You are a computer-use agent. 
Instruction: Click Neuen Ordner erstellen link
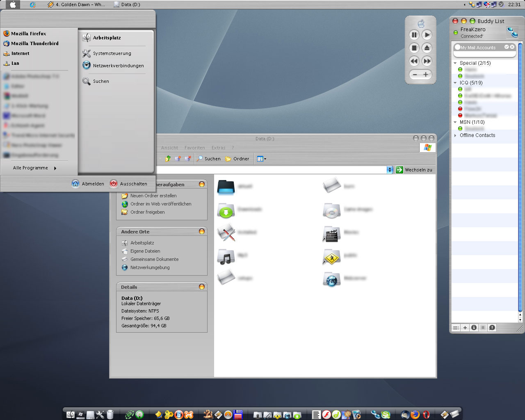(x=153, y=196)
